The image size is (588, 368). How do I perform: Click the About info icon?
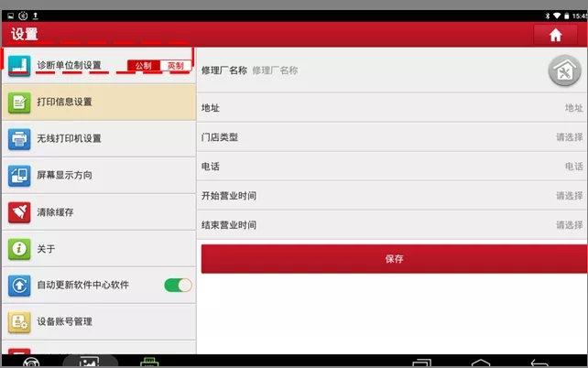tap(19, 249)
